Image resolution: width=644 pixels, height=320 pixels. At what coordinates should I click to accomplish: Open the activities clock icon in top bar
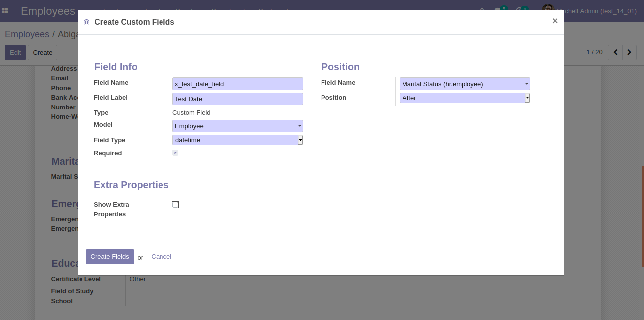coord(521,10)
